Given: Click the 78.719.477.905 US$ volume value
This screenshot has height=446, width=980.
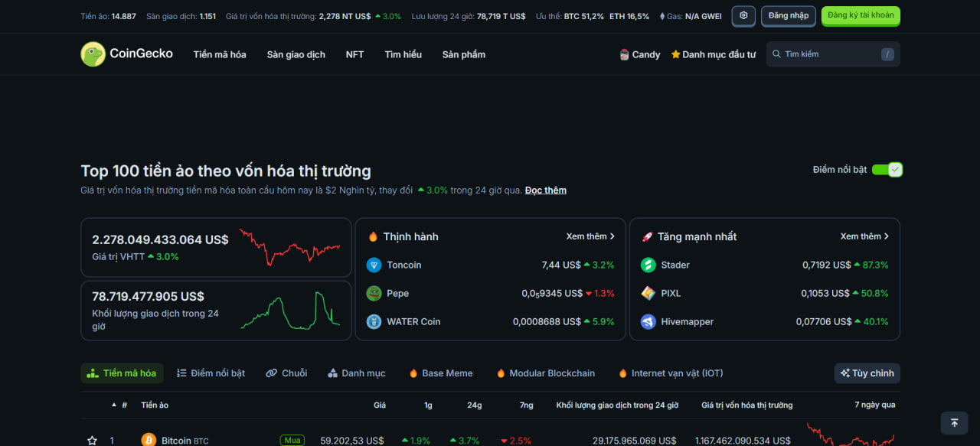Looking at the screenshot, I should pyautogui.click(x=148, y=296).
